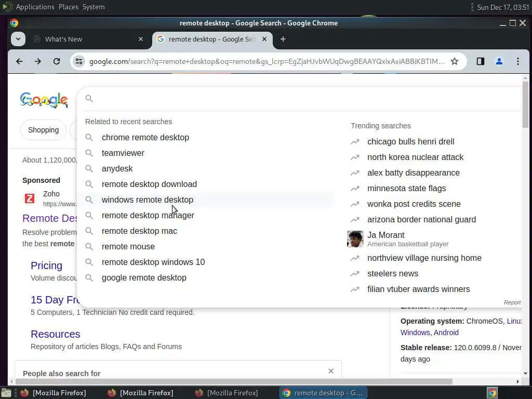Click the Ja Morant thumbnail photo
The image size is (532, 399).
coord(355,239)
